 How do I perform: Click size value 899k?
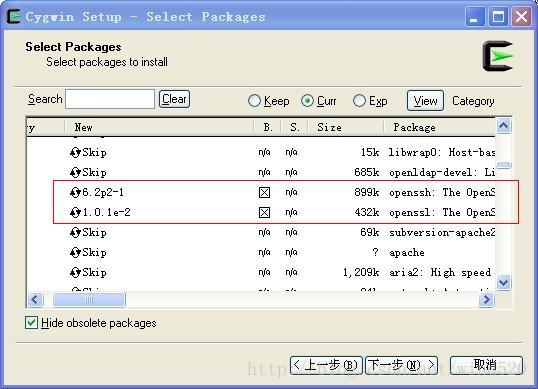tap(367, 192)
